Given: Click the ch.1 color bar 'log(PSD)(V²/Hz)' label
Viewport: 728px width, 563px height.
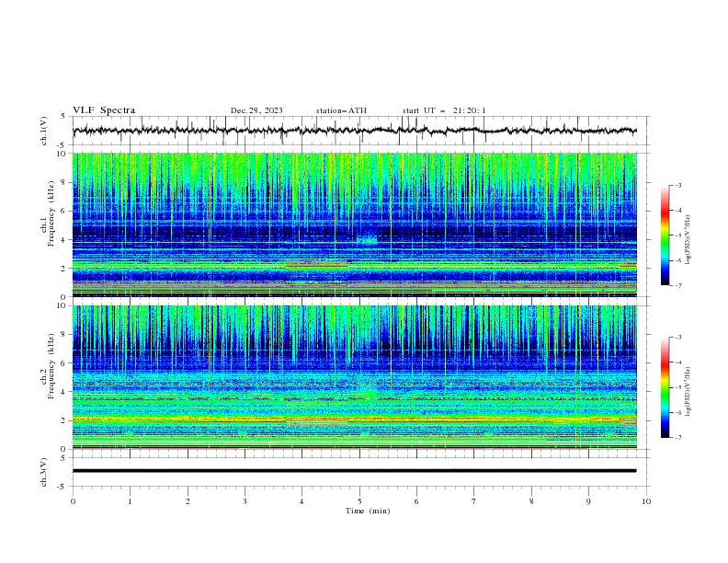Looking at the screenshot, I should click(688, 240).
